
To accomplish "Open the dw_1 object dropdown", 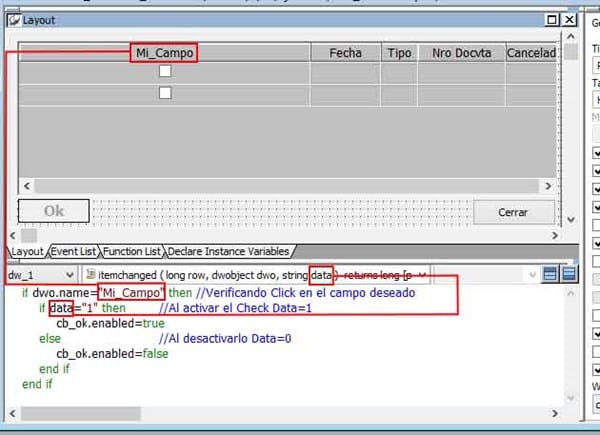I will pos(69,275).
